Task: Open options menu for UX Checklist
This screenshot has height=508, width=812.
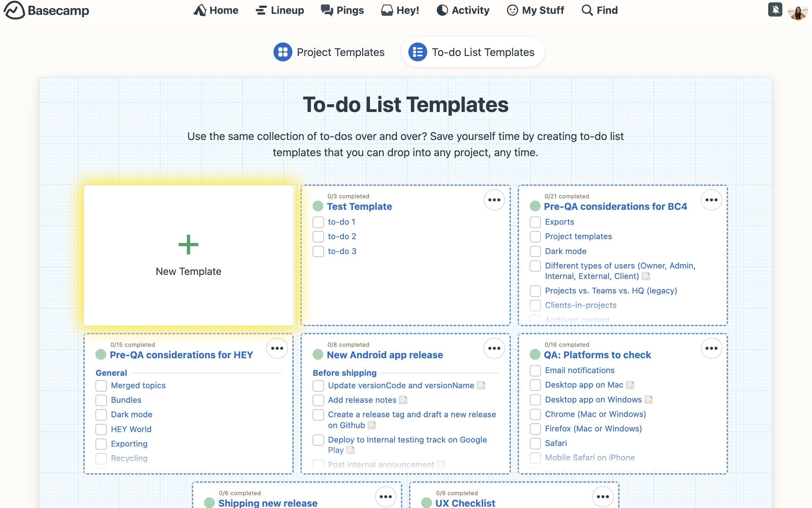Action: 603,497
